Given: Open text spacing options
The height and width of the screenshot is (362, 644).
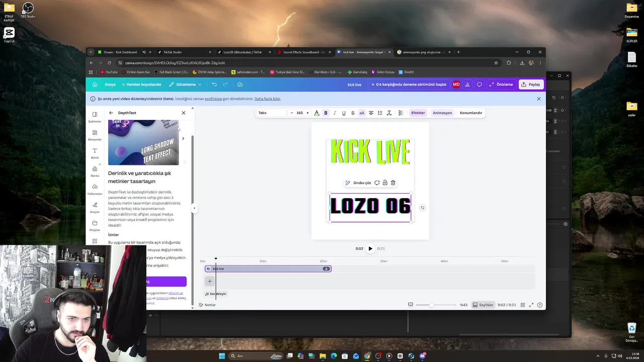Looking at the screenshot, I should [389, 113].
